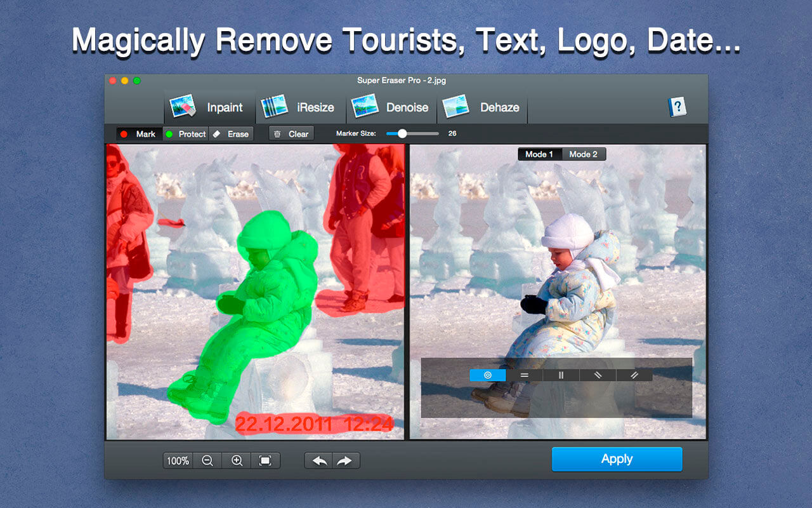Click the Inpaint tab photo icon
812x508 pixels.
[x=183, y=106]
